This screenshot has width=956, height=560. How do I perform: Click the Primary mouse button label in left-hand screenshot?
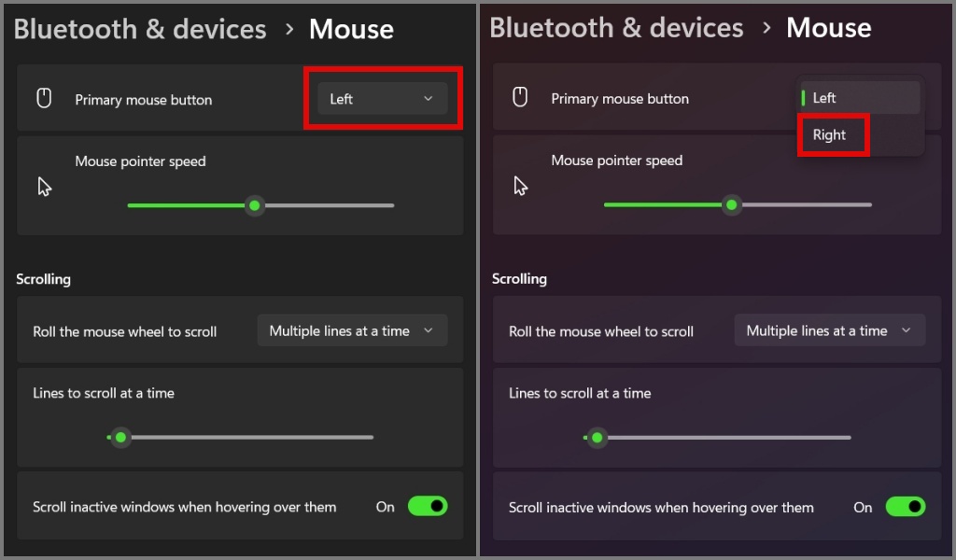click(144, 100)
